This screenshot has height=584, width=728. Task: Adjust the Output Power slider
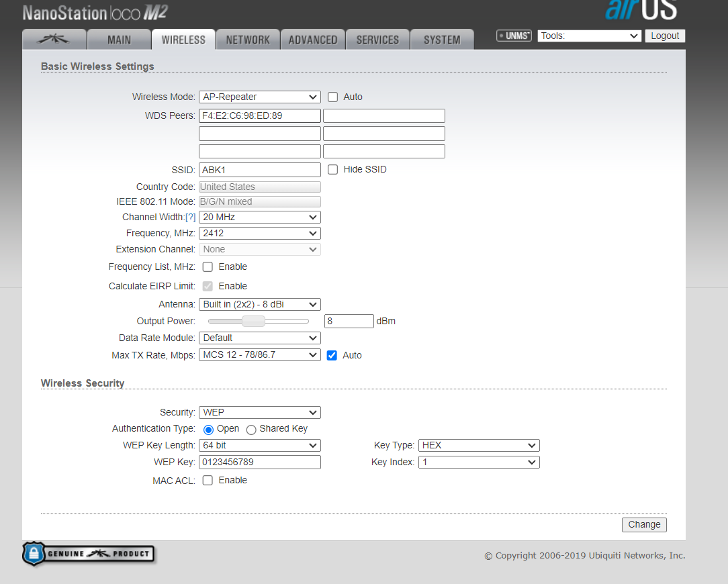click(253, 322)
